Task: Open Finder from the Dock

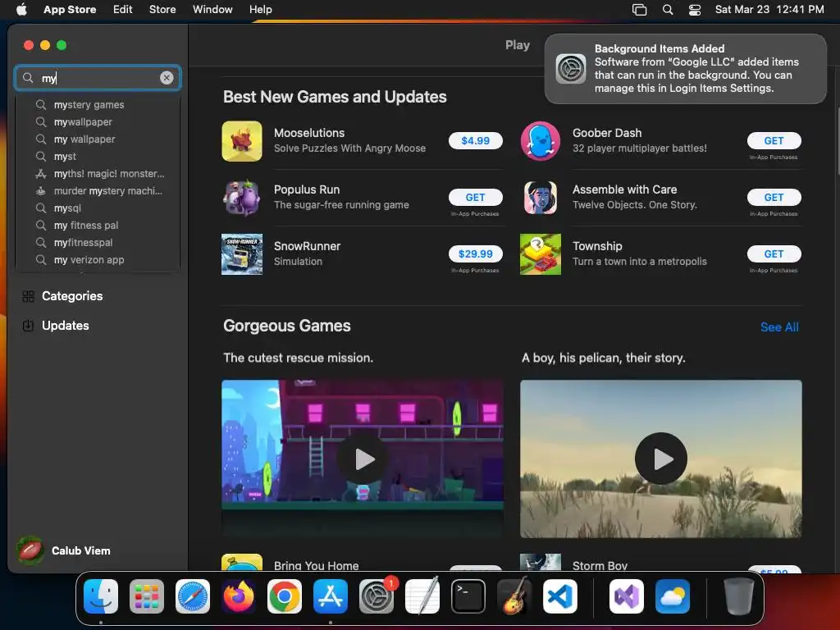Action: [101, 596]
